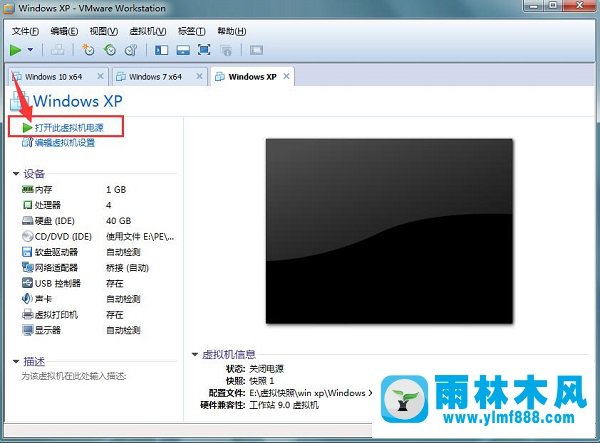
Task: Click the unity mode toolbar icon
Action: click(226, 50)
